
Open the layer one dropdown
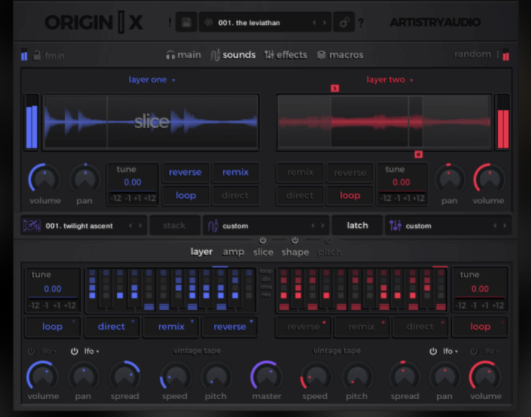click(152, 80)
